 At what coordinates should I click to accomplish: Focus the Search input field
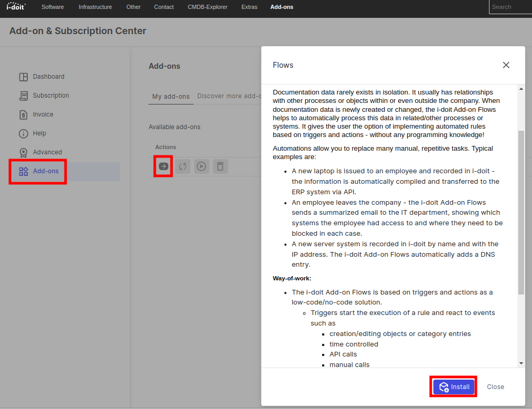(x=510, y=7)
